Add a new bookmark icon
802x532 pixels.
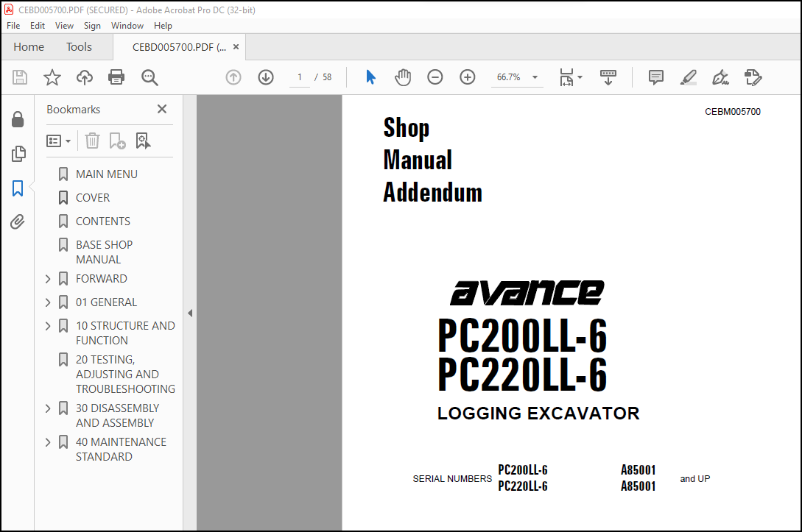point(117,141)
